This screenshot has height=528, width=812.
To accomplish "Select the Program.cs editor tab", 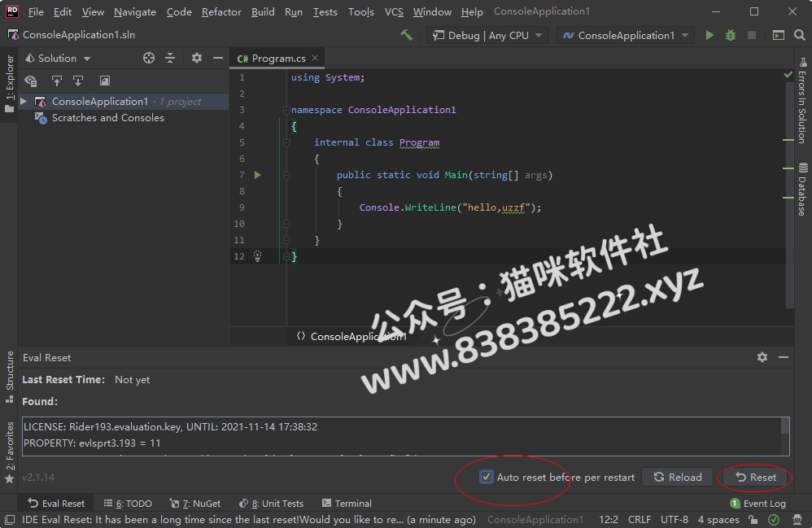I will coord(277,59).
